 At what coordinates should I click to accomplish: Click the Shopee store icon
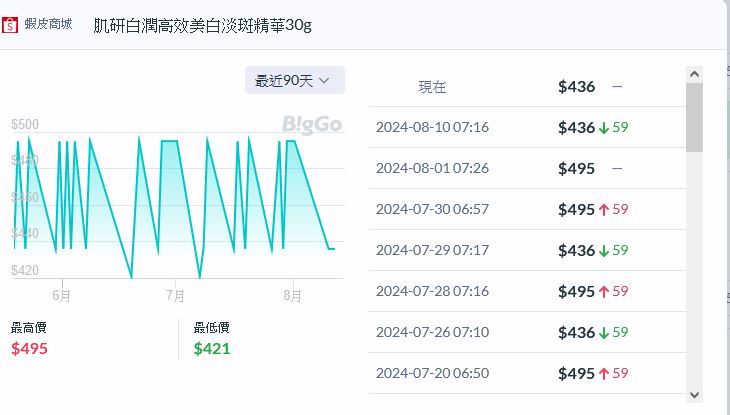[x=11, y=24]
